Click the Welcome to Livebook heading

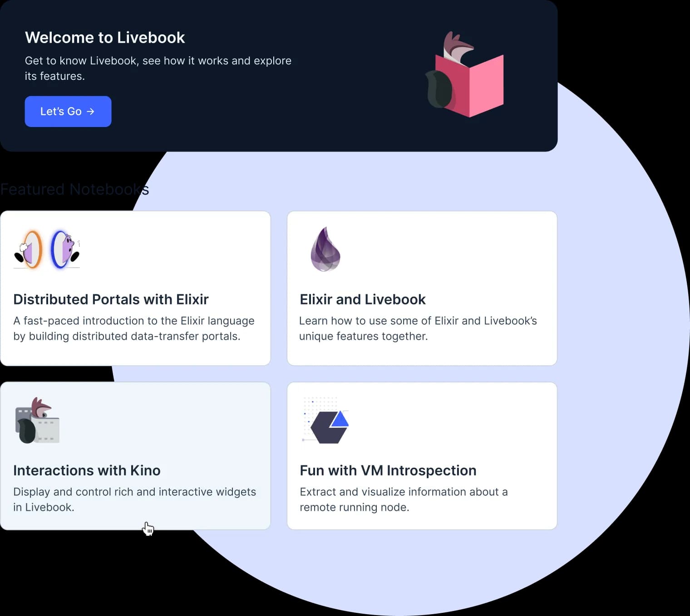click(x=105, y=38)
